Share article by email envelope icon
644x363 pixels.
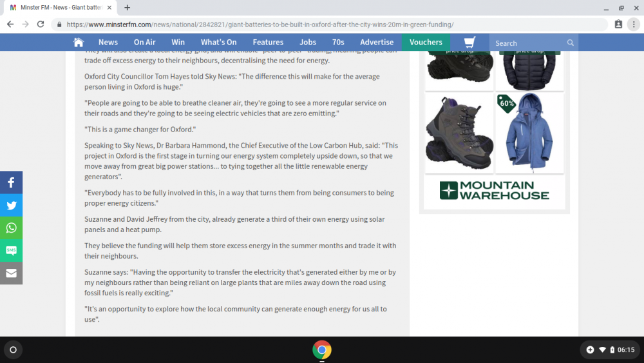(x=11, y=273)
